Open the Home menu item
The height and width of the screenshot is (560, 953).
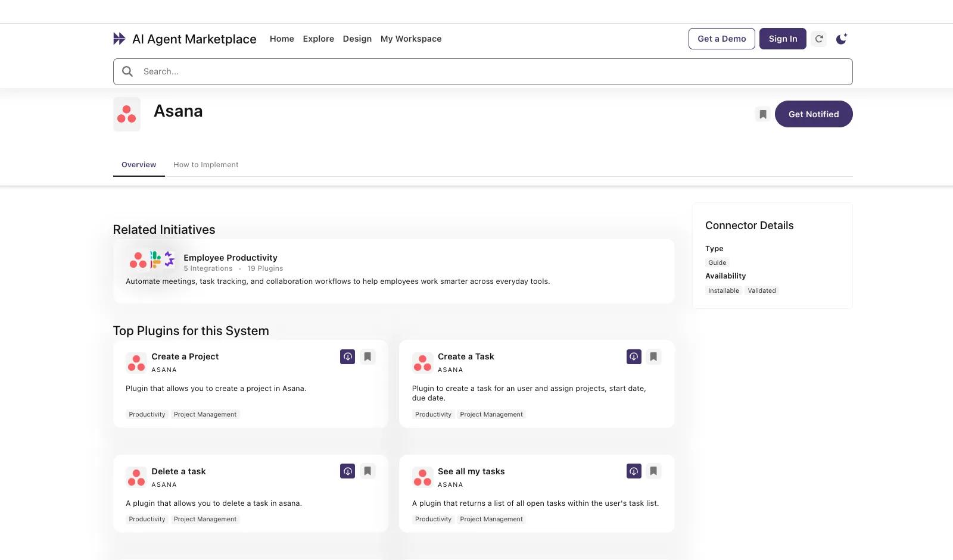(282, 39)
